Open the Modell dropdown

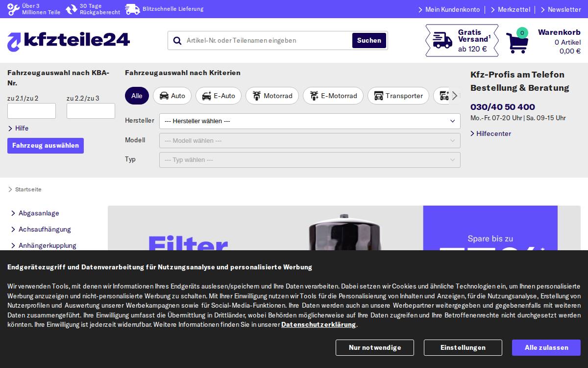310,140
